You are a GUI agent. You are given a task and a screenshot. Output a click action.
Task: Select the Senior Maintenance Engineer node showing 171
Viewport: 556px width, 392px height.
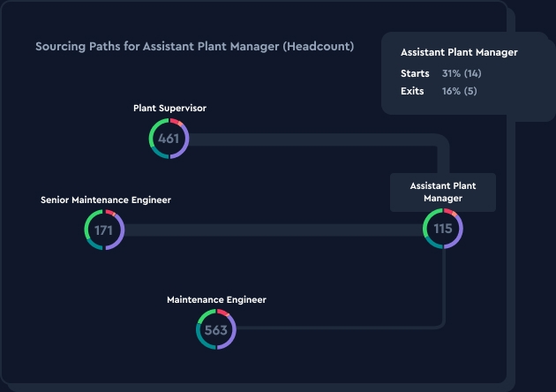104,230
